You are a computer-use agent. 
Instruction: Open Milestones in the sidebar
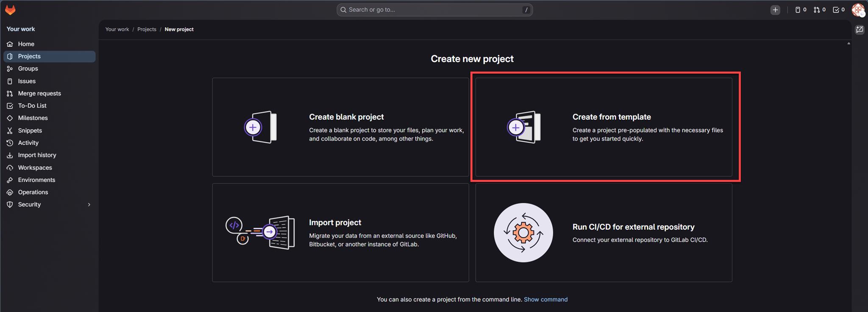coord(33,118)
